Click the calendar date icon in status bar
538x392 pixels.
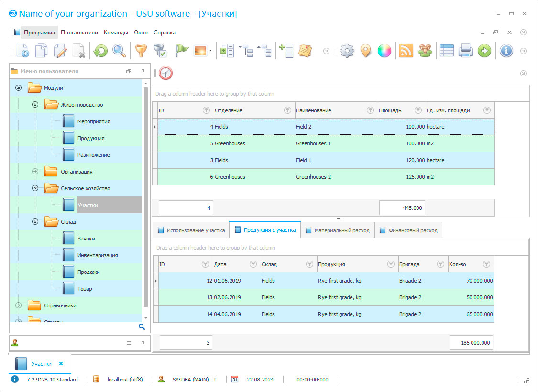coord(235,379)
